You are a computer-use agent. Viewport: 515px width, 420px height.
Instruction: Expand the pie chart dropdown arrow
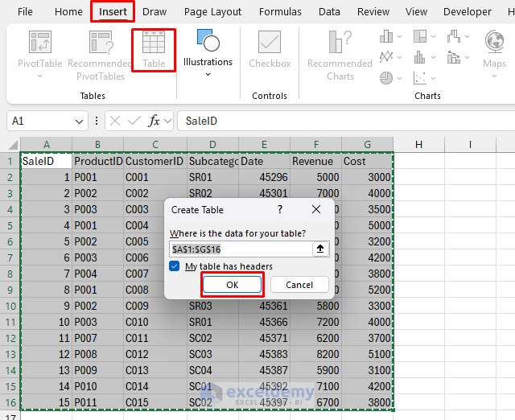pos(399,78)
